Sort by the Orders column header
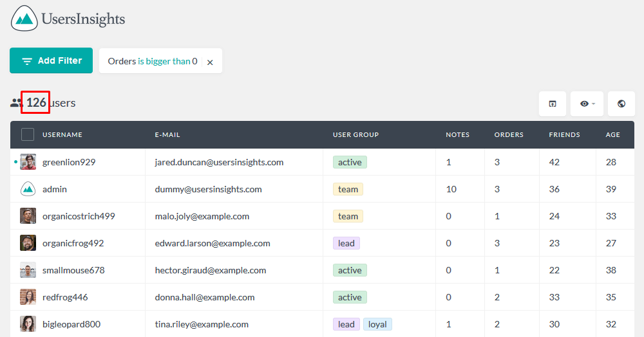Screen dimensions: 644x337 [509, 134]
